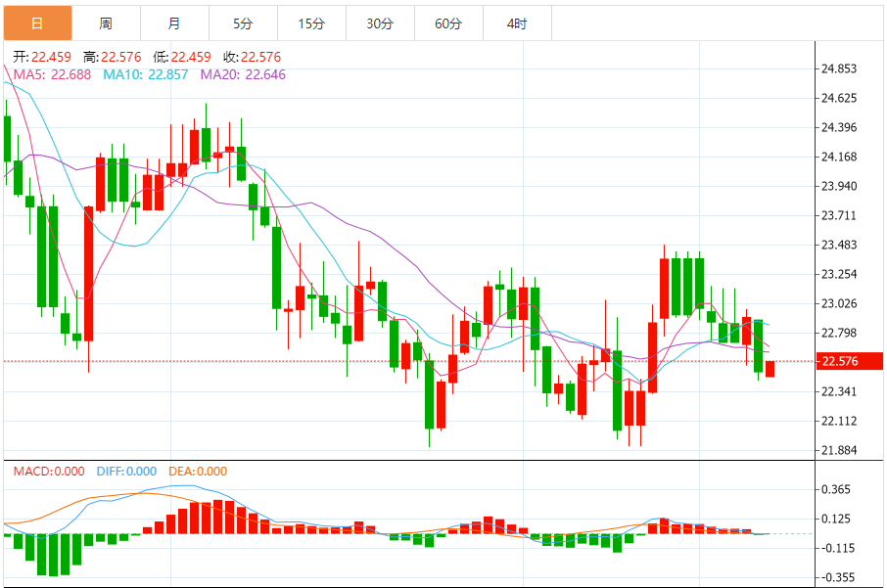Click the red current price label 22.576
The height and width of the screenshot is (588, 887).
click(849, 361)
